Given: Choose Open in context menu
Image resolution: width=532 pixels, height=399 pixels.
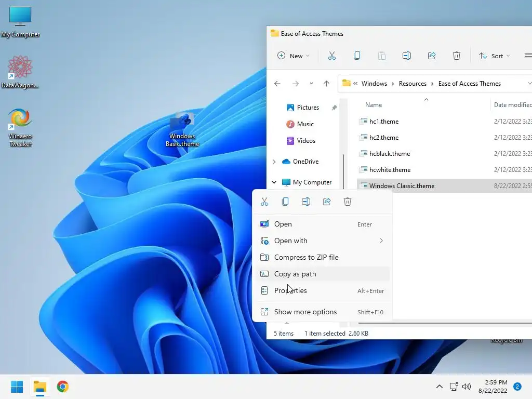Looking at the screenshot, I should tap(322, 224).
